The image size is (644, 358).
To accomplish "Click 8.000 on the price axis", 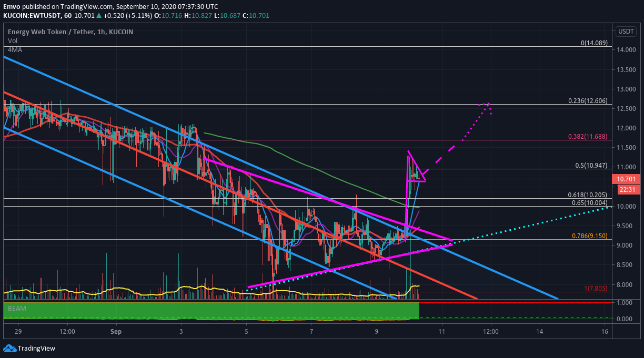I will click(x=626, y=285).
